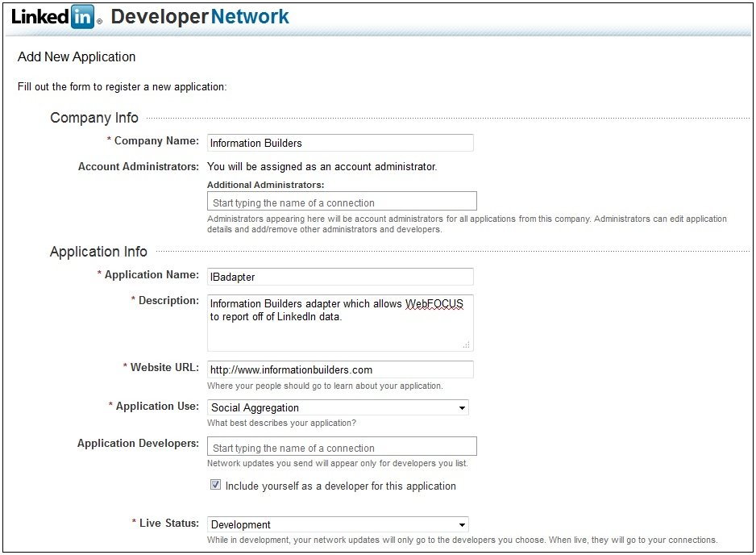756x555 pixels.
Task: Click inside the Description text area
Action: (340, 323)
